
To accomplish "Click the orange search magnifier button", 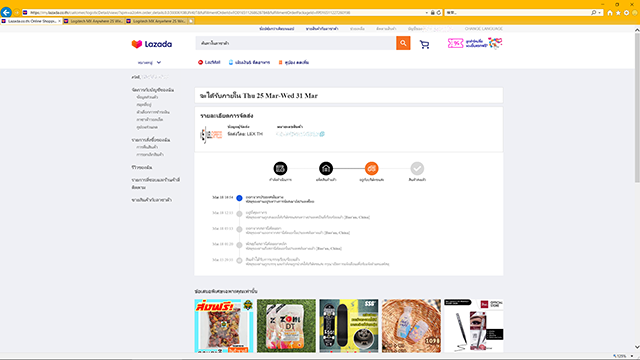I will point(403,43).
